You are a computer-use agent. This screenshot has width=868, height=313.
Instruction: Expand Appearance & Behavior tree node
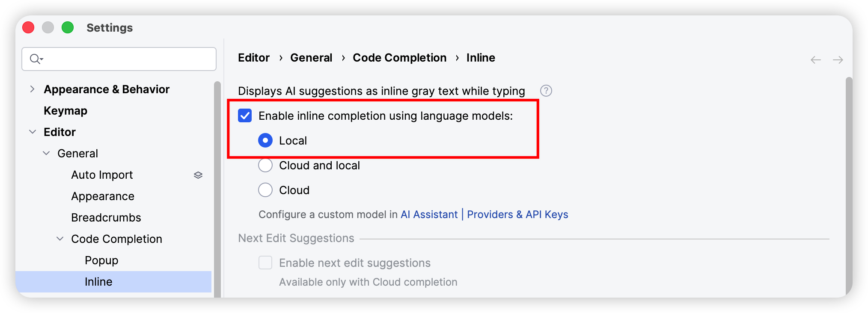coord(32,89)
